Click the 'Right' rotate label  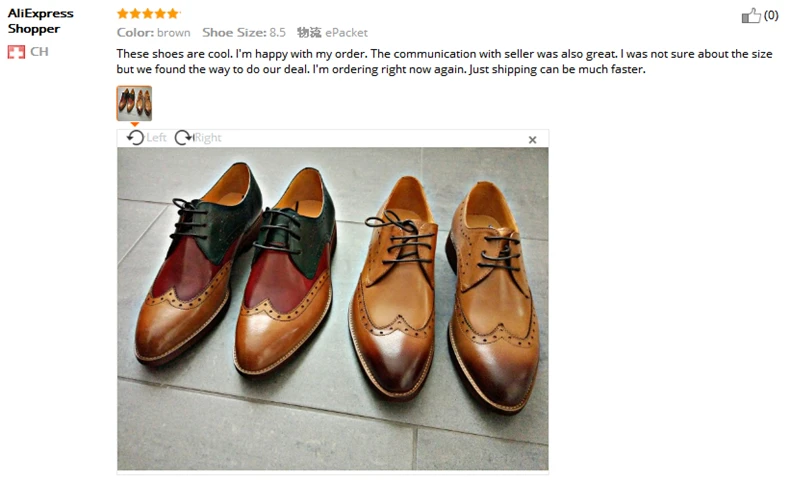point(208,138)
